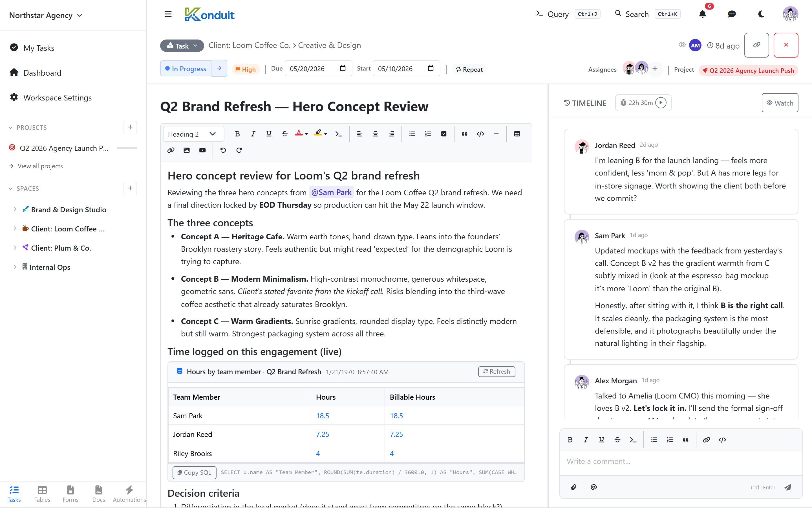
Task: Advance status with In Progress arrow button
Action: pos(219,68)
